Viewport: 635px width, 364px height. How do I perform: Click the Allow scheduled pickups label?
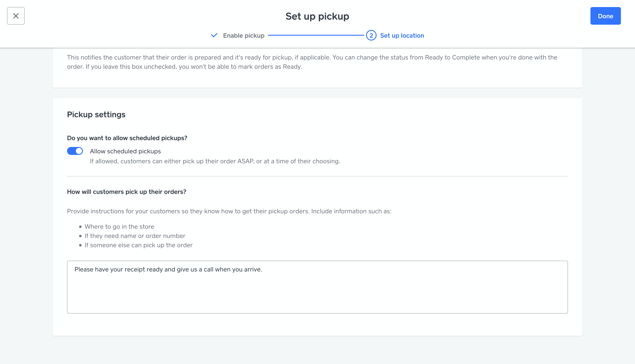point(125,151)
